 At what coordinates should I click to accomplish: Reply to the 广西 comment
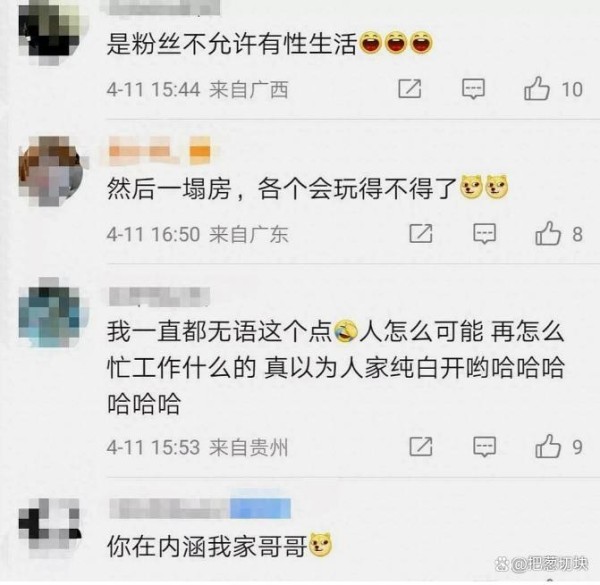pyautogui.click(x=473, y=89)
